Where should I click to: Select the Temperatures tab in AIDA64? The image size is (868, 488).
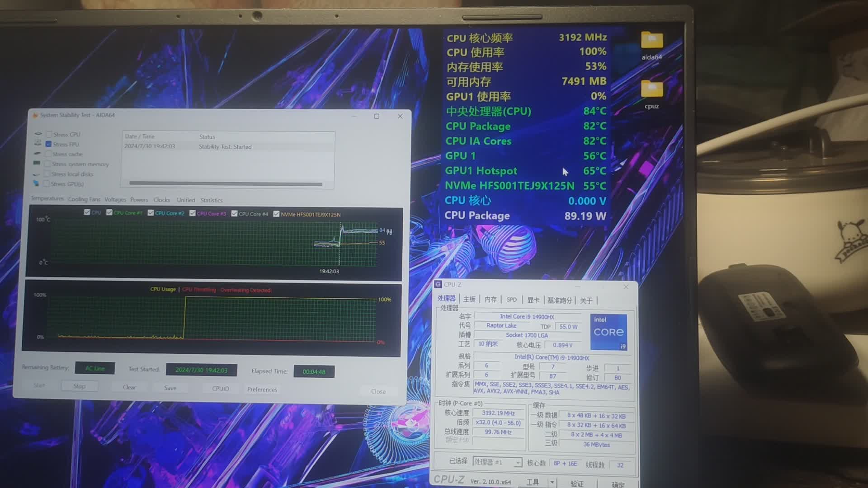pyautogui.click(x=47, y=198)
